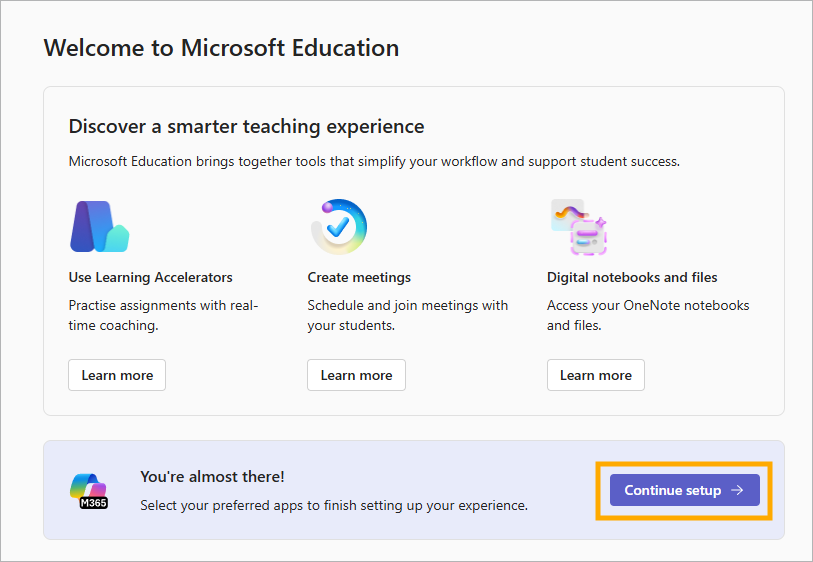Screen dimensions: 813x562
Task: Click the Use Learning Accelerators title
Action: [x=150, y=277]
